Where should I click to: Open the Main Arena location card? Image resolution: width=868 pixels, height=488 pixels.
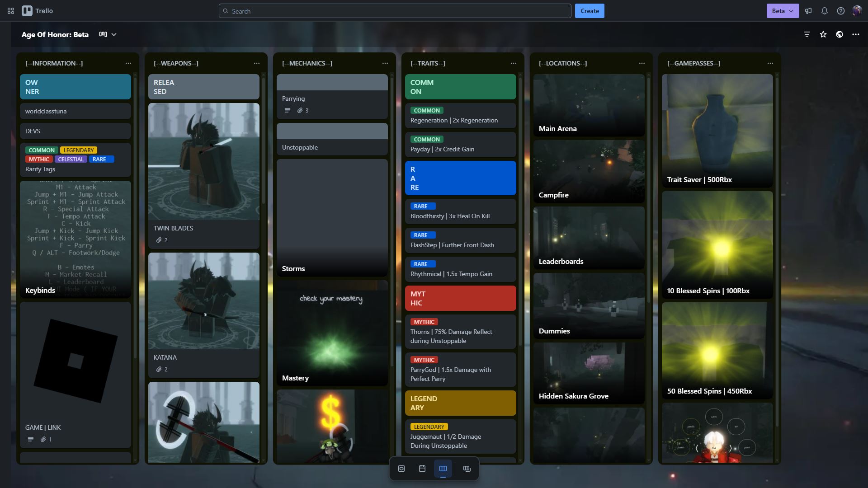tap(589, 105)
